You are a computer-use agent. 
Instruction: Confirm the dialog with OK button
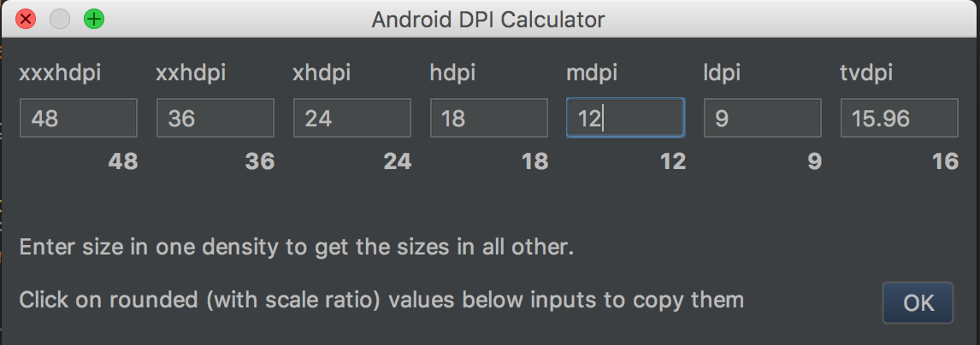tap(918, 302)
